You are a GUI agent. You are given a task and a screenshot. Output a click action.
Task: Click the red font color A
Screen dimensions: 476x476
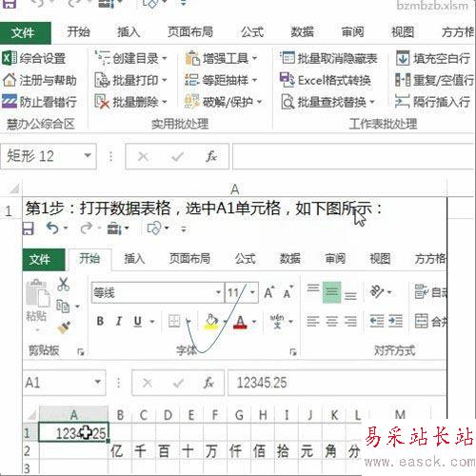(x=240, y=322)
